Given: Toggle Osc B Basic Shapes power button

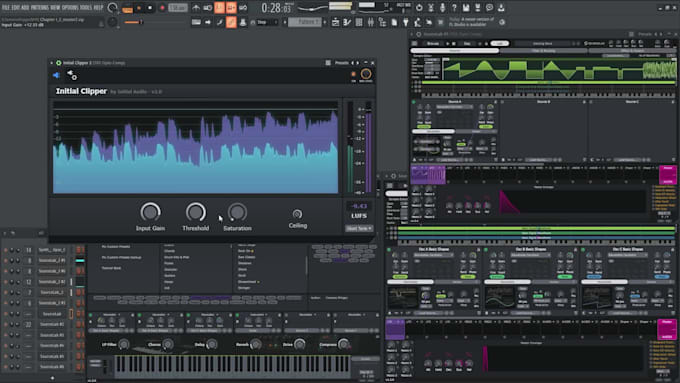Looking at the screenshot, I should 486,250.
